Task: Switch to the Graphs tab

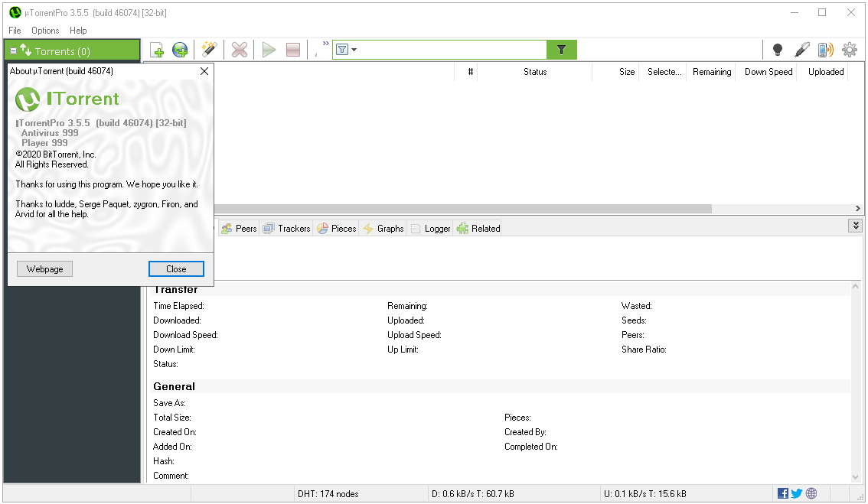Action: (x=383, y=229)
